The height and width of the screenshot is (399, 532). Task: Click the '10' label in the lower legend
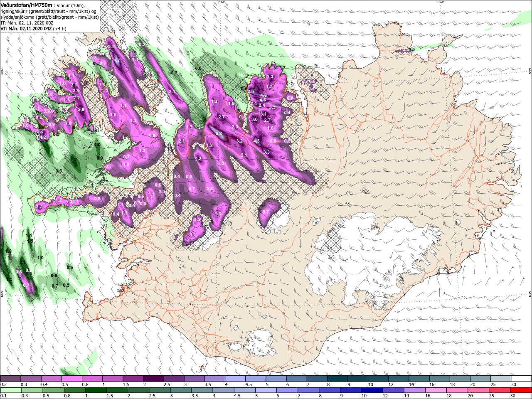364,396
